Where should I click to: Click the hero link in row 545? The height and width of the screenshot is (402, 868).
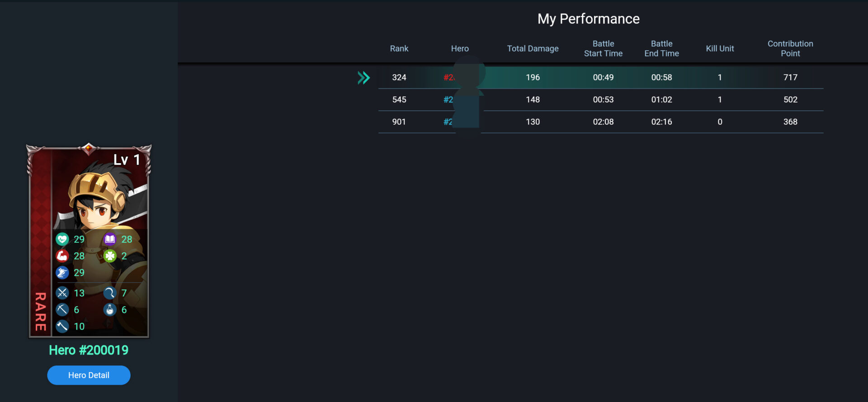point(448,99)
